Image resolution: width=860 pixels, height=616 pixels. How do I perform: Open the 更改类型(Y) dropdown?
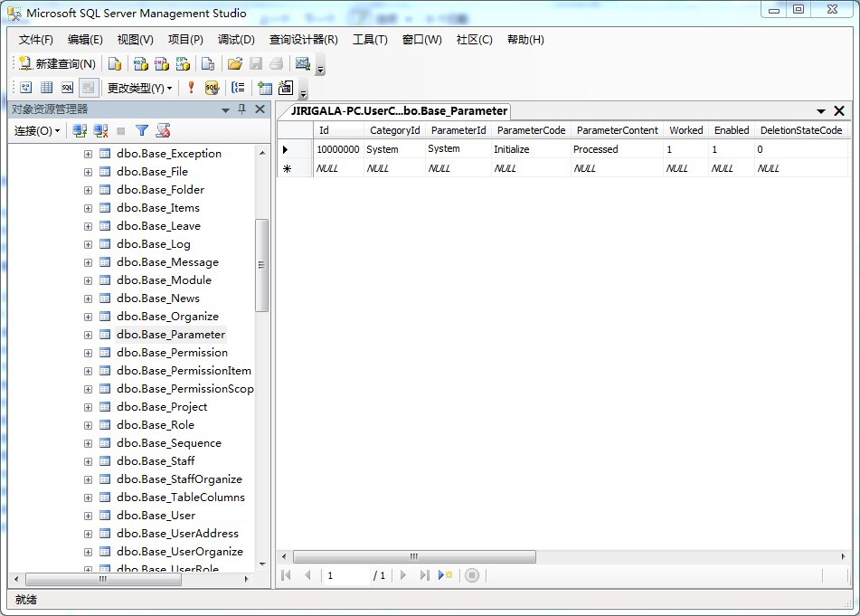(x=139, y=88)
